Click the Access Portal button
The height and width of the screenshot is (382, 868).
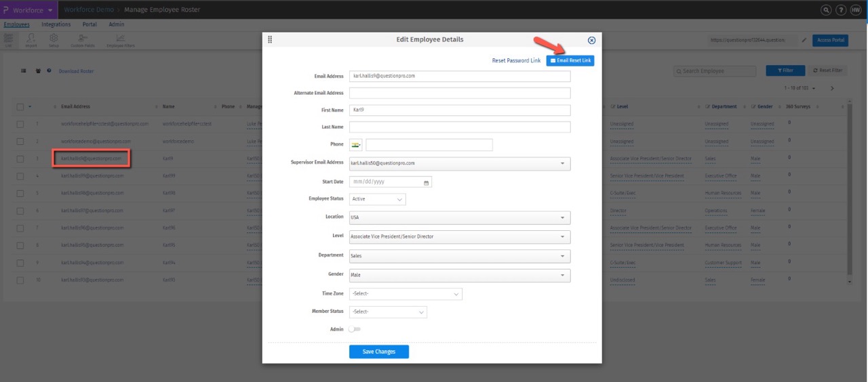[x=831, y=40]
